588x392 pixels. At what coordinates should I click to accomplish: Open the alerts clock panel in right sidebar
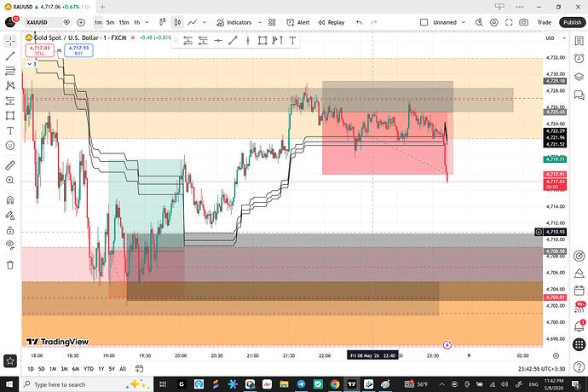[x=579, y=58]
